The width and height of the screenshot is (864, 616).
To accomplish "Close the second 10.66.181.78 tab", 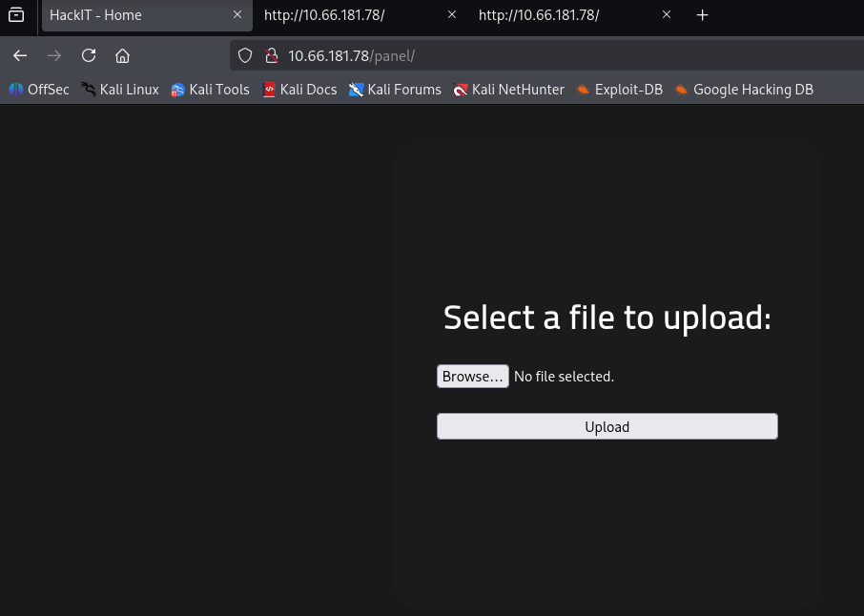I will (452, 15).
